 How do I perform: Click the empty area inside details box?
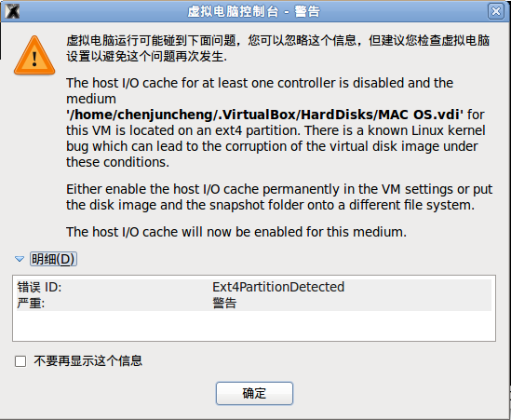254,326
